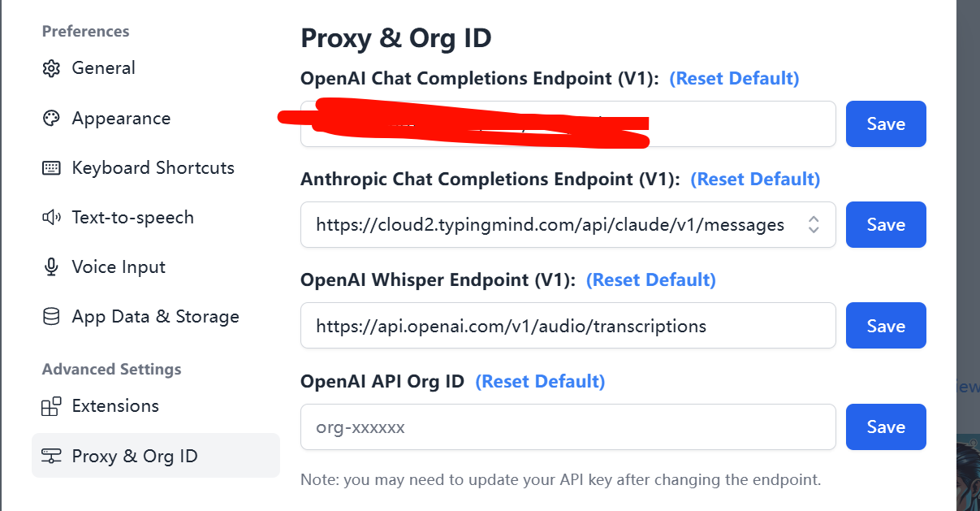Save the OpenAI Chat Completions endpoint
Viewport: 980px width, 511px height.
click(886, 124)
